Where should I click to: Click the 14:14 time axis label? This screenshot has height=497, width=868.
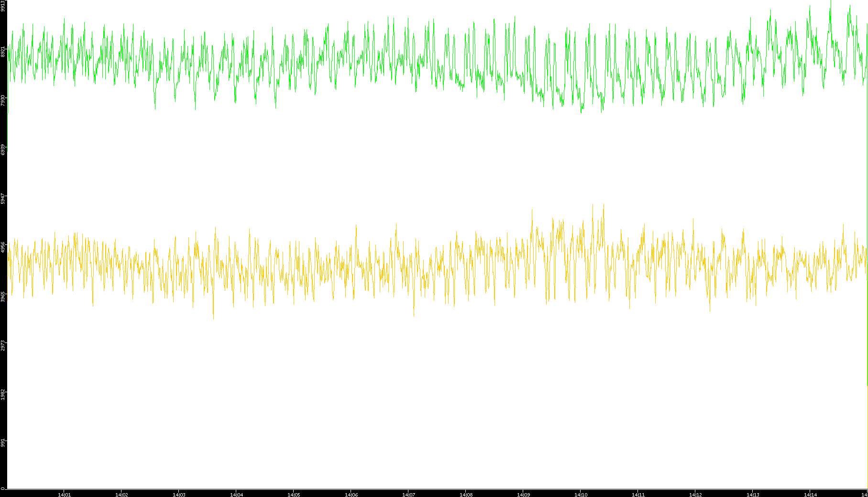(810, 495)
